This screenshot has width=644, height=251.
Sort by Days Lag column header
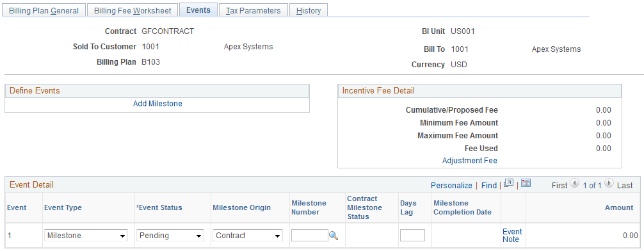408,207
